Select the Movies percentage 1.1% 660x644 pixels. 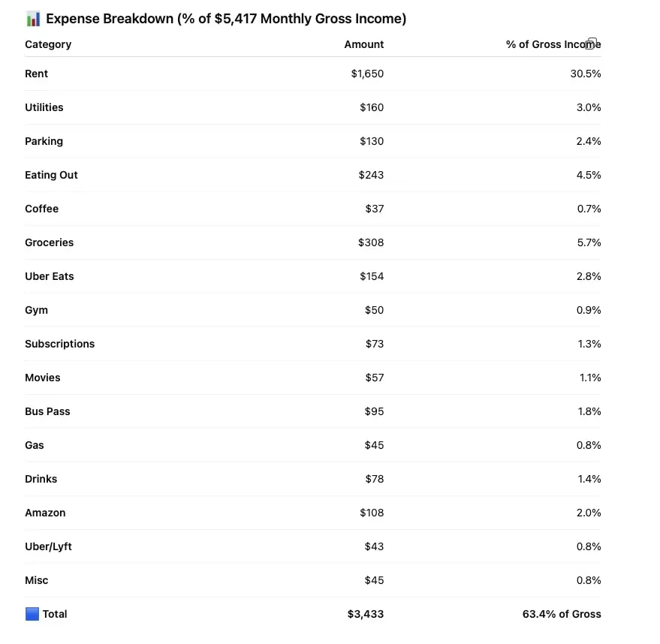pos(590,378)
